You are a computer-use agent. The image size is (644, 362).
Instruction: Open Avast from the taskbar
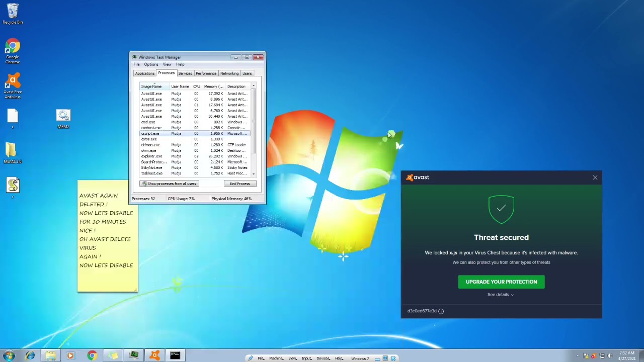tap(154, 355)
